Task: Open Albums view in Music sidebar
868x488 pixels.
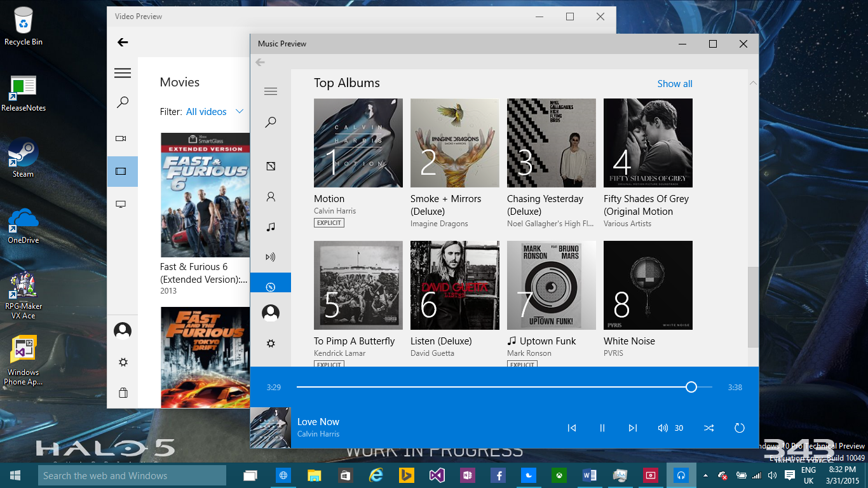Action: click(x=271, y=166)
